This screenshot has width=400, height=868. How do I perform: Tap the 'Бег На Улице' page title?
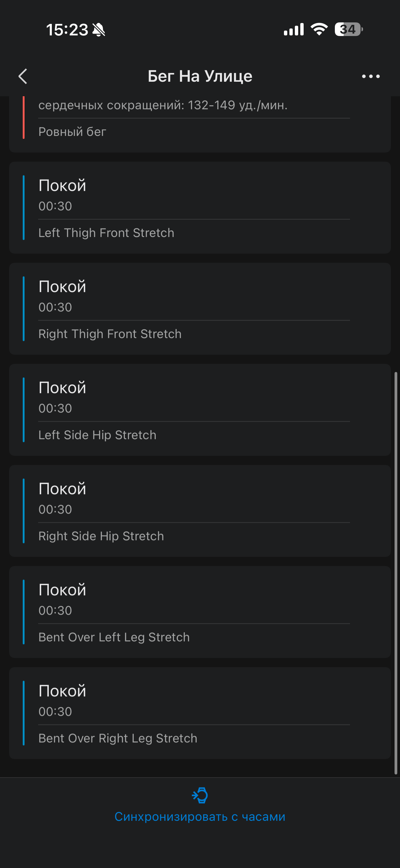(x=200, y=76)
